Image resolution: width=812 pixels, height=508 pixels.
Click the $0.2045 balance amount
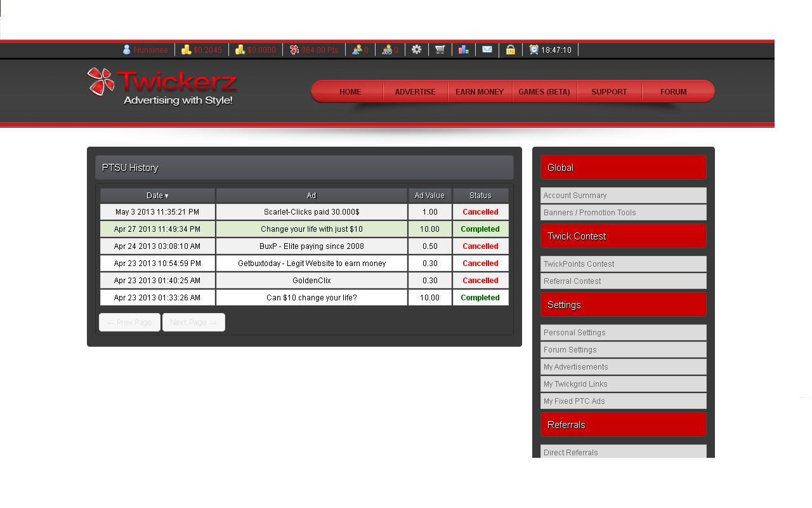coord(208,50)
